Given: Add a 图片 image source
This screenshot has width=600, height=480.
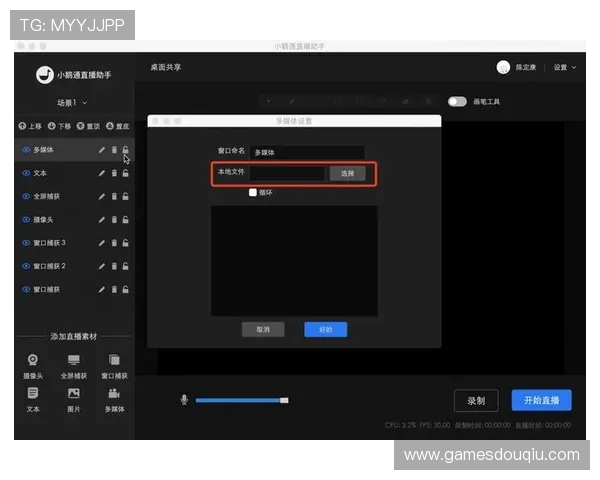Looking at the screenshot, I should click(x=73, y=399).
